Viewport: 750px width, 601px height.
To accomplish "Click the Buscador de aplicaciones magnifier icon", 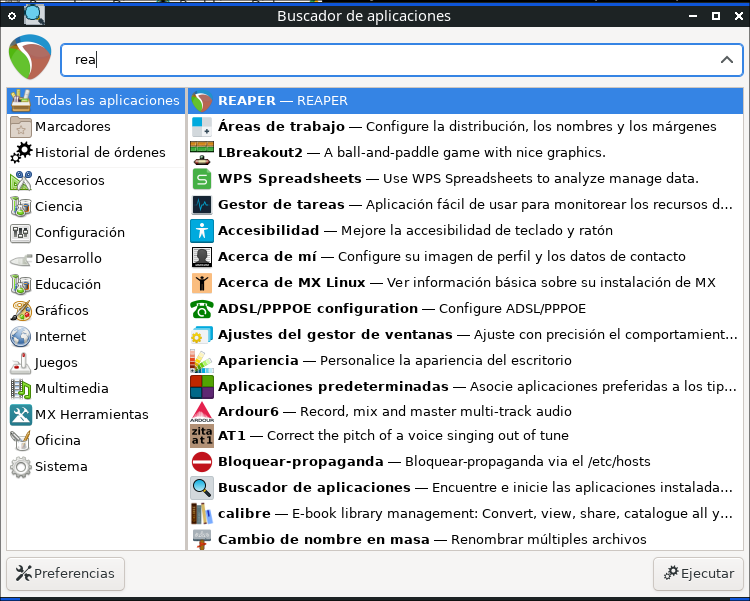I will tap(201, 488).
